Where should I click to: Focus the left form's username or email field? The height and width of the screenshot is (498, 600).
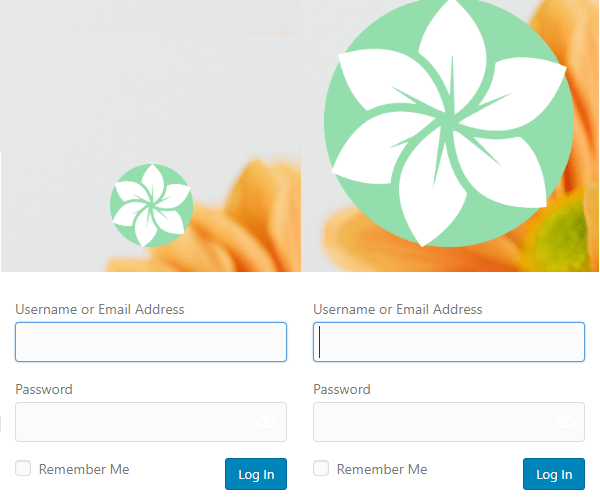150,342
